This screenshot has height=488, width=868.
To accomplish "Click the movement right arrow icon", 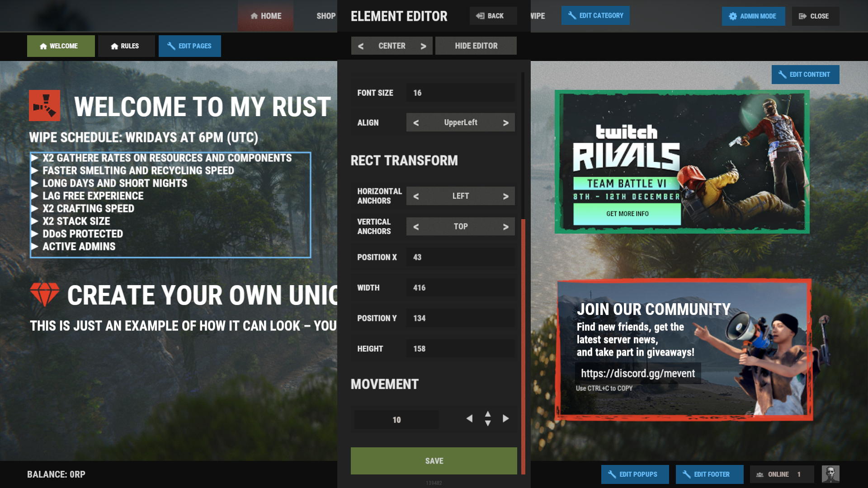I will point(506,419).
